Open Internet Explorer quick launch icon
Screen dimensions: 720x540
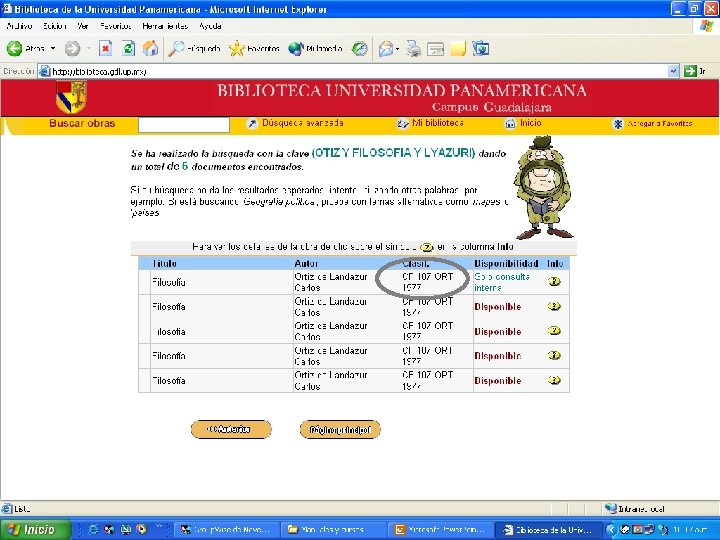click(x=93, y=530)
